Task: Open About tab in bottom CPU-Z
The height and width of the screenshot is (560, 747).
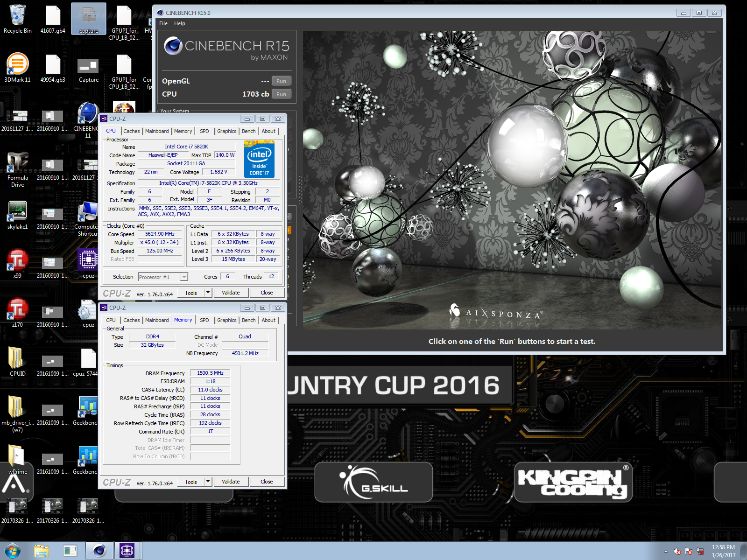Action: (x=268, y=320)
